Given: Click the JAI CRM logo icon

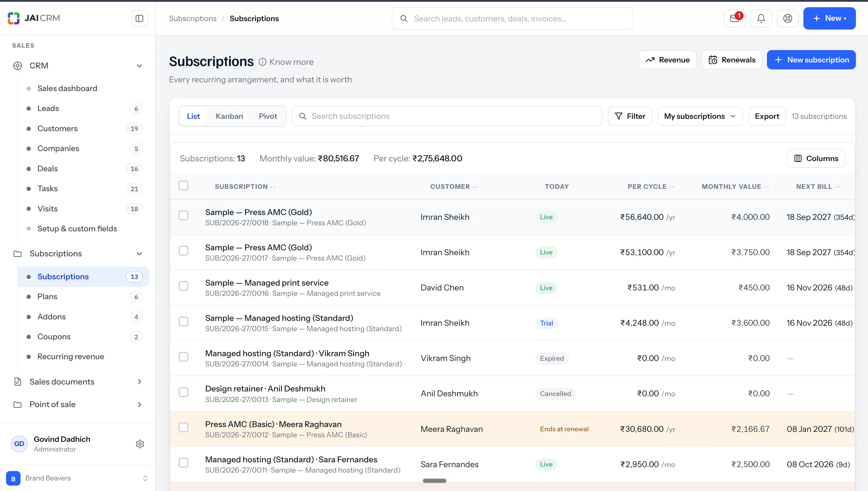Looking at the screenshot, I should (14, 18).
